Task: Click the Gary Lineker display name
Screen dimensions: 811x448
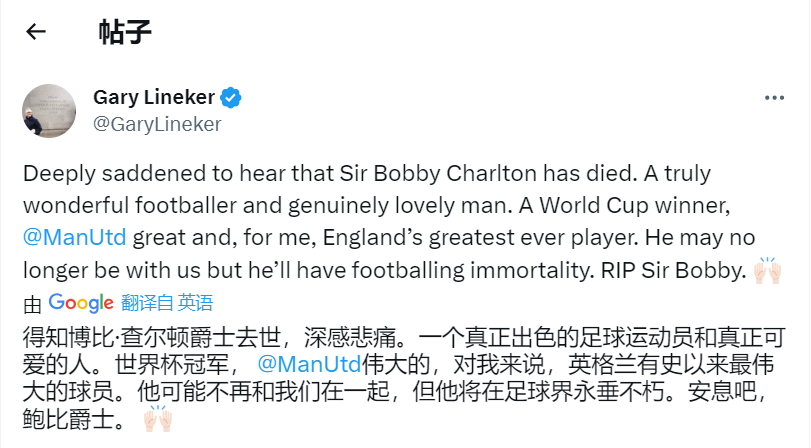Action: pyautogui.click(x=153, y=98)
